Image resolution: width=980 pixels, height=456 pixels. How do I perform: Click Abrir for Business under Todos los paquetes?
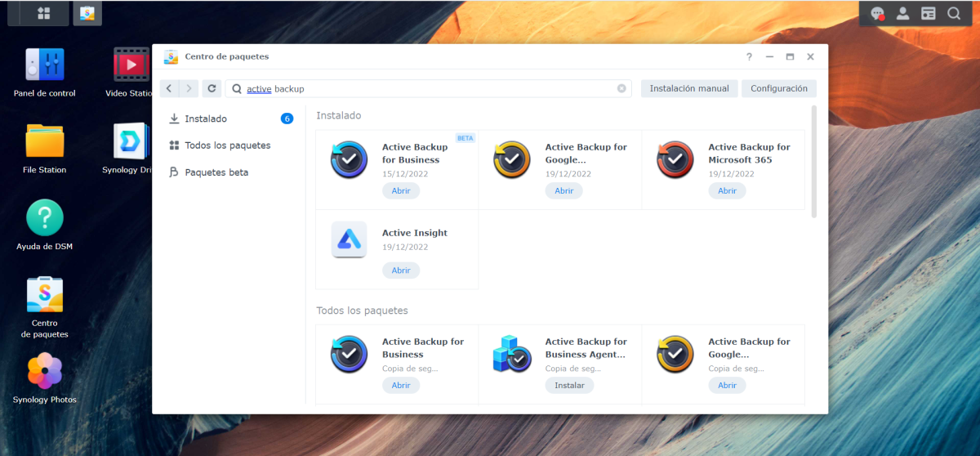click(401, 385)
